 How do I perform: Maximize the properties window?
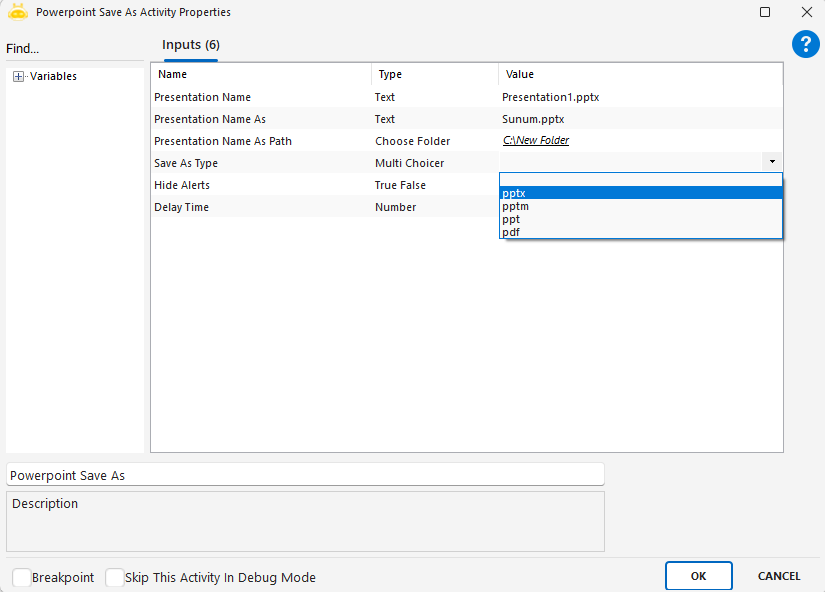point(765,12)
